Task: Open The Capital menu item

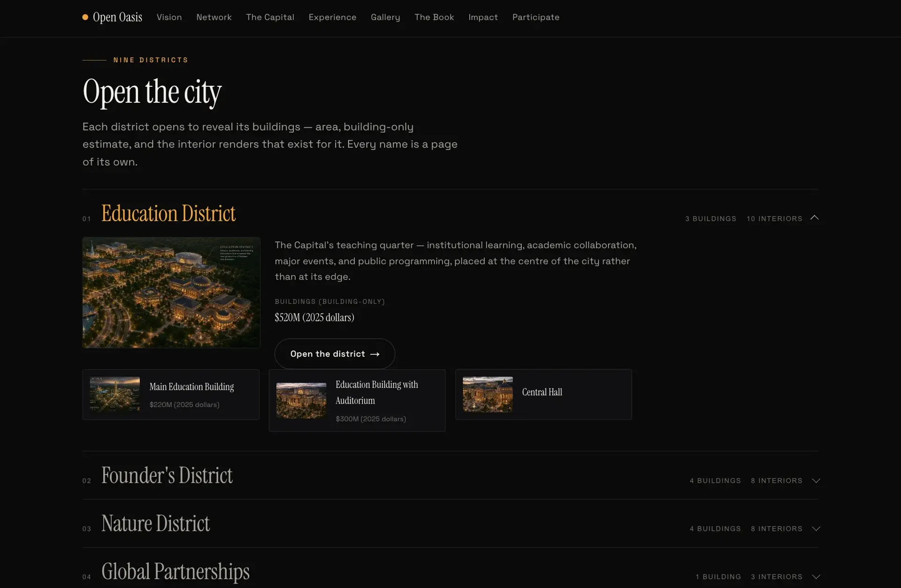Action: tap(270, 17)
